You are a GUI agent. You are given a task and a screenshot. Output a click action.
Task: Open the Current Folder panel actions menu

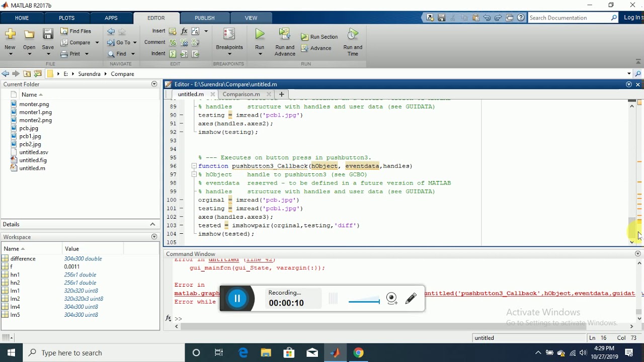154,84
